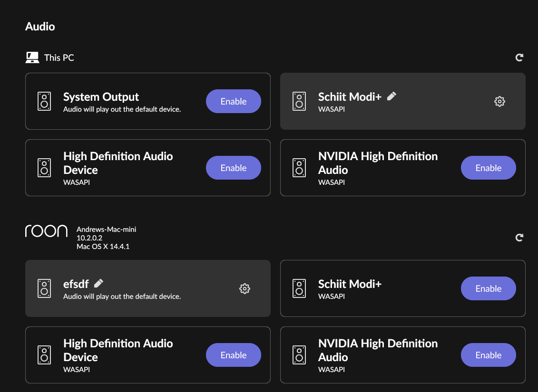
Task: Click the 10.2.0.2 IP address
Action: tap(89, 238)
